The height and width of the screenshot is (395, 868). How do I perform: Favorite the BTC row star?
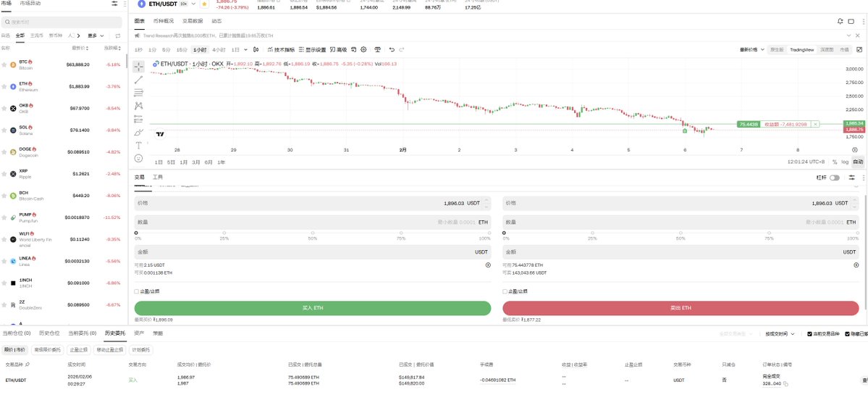tap(4, 65)
